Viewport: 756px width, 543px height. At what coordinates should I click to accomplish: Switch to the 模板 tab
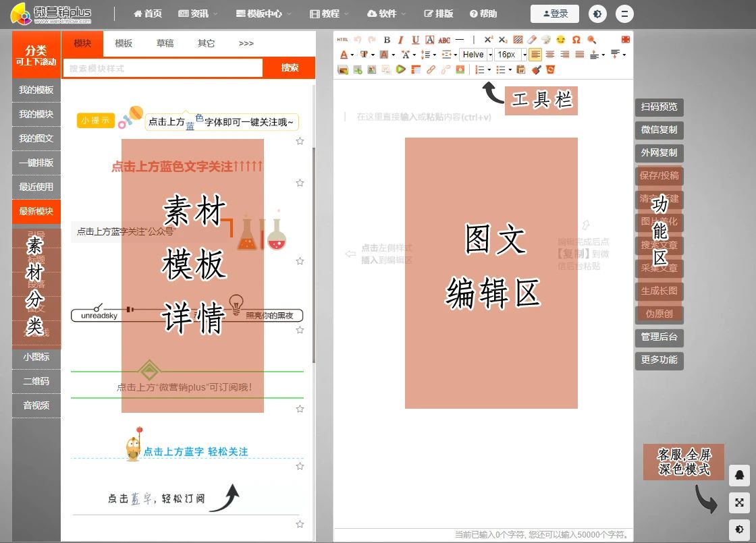pyautogui.click(x=124, y=43)
